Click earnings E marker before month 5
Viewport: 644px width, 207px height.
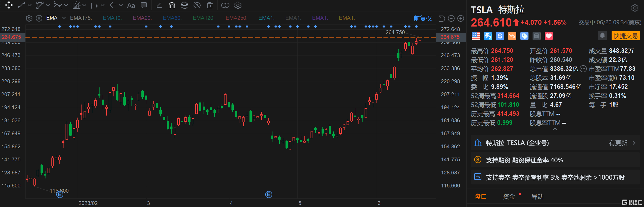point(269,195)
